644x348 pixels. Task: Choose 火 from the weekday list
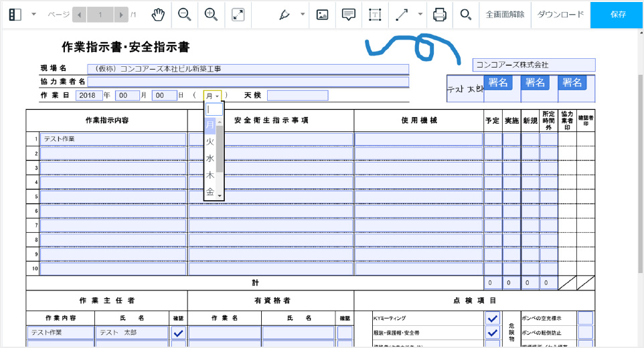click(210, 141)
